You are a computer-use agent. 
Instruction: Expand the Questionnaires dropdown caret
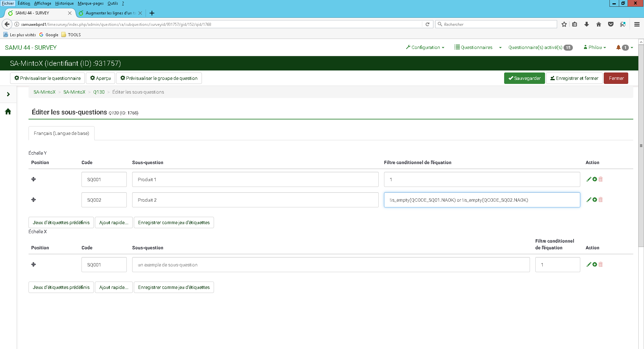pos(500,48)
